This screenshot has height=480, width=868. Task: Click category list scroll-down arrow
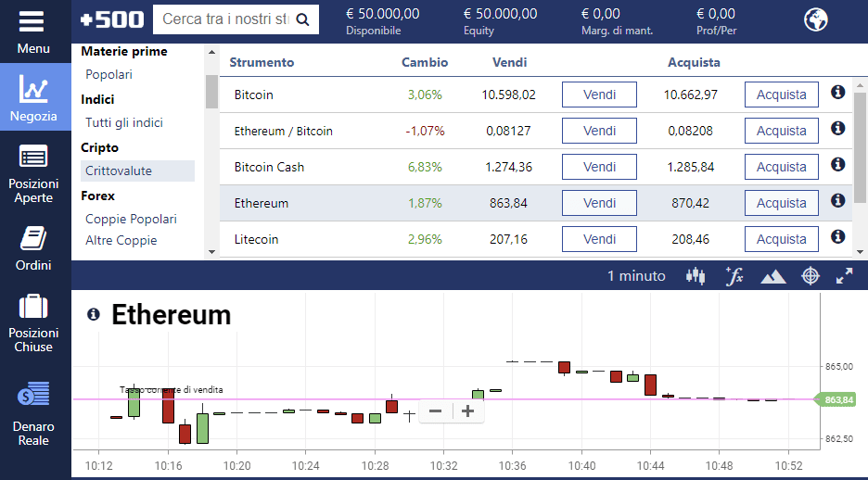point(211,252)
